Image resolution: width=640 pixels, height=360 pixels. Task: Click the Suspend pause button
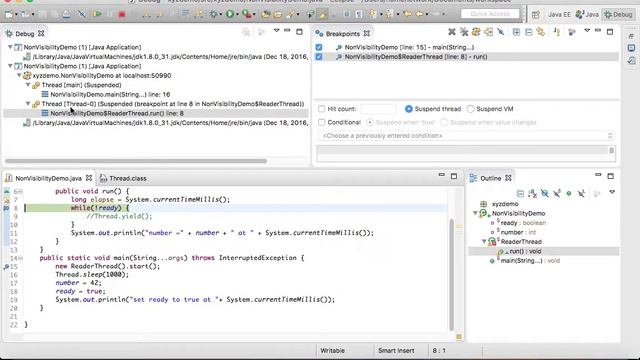point(110,14)
